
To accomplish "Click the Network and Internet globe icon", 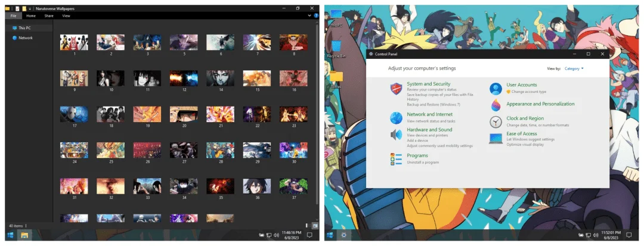I will click(x=396, y=118).
